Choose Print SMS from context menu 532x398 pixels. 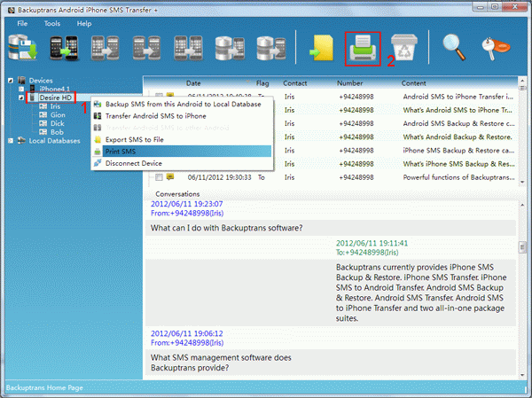[x=122, y=152]
